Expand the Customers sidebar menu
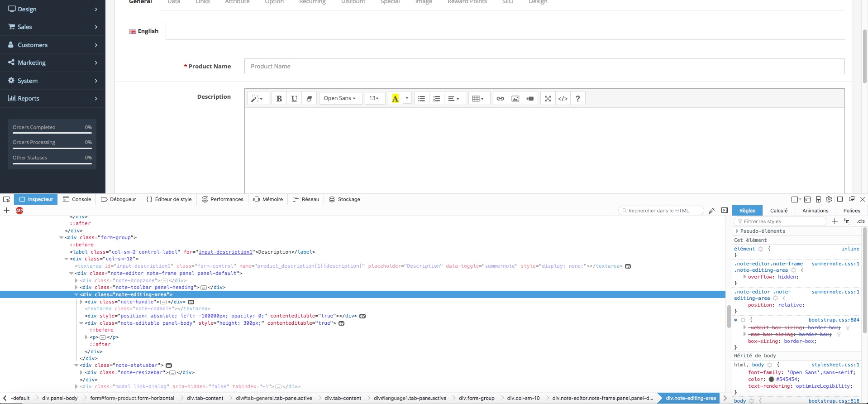The width and height of the screenshot is (868, 404). pyautogui.click(x=52, y=45)
